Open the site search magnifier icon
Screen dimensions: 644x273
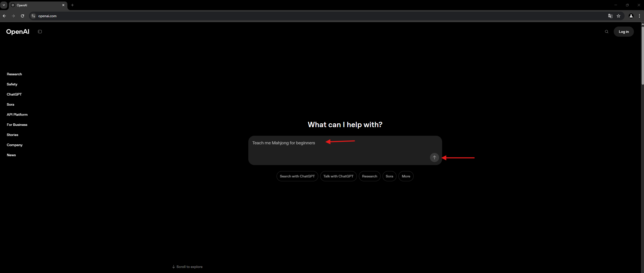[607, 32]
